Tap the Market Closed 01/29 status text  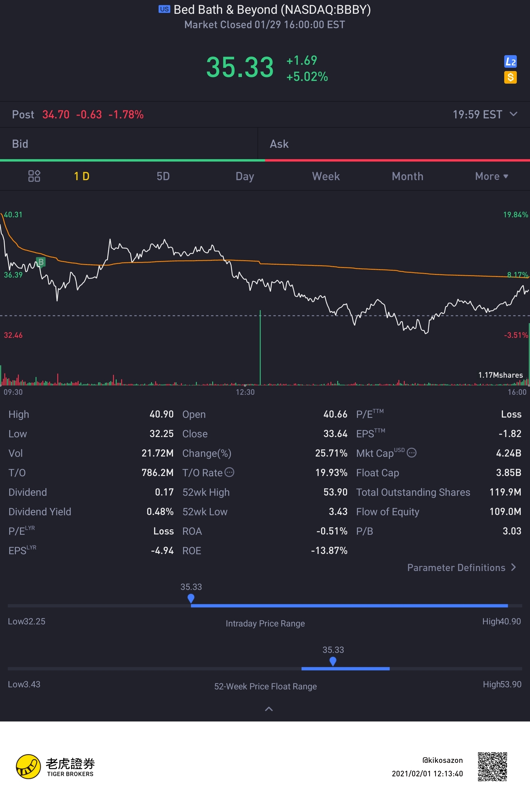pos(264,25)
